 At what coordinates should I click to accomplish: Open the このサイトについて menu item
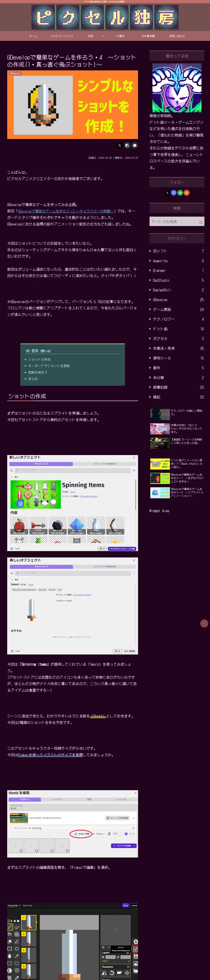tap(62, 36)
